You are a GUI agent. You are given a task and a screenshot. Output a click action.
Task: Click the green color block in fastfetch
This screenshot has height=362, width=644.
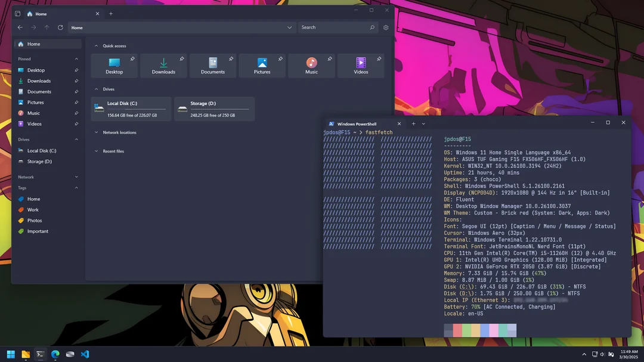pyautogui.click(x=466, y=330)
